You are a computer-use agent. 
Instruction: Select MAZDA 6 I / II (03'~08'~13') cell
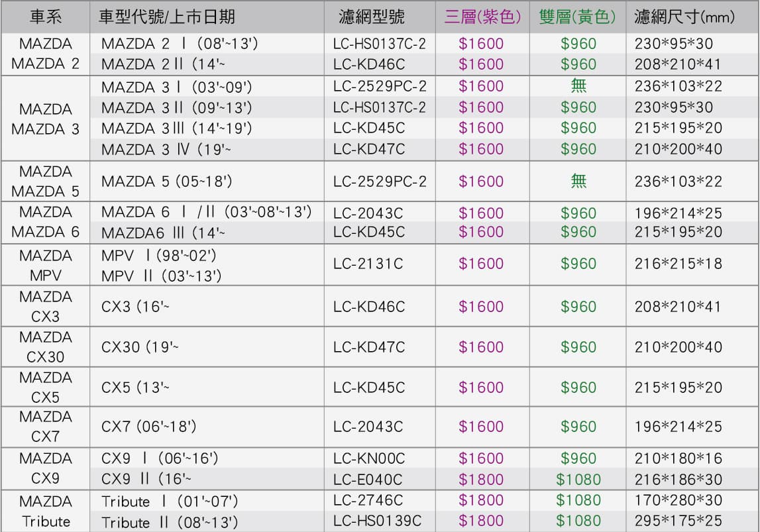[207, 212]
